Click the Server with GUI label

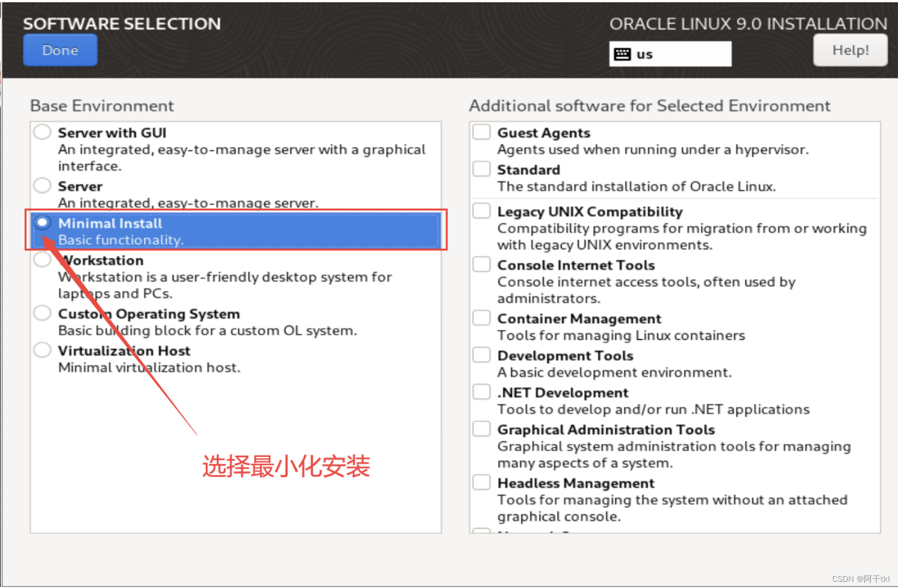click(x=112, y=133)
